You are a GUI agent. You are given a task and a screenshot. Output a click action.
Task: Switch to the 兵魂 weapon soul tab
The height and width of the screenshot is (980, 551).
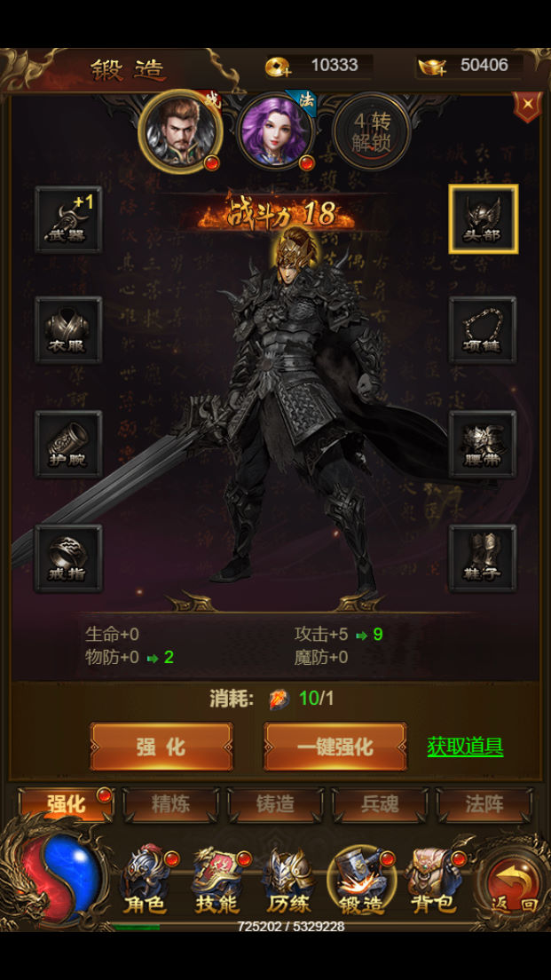pos(380,804)
